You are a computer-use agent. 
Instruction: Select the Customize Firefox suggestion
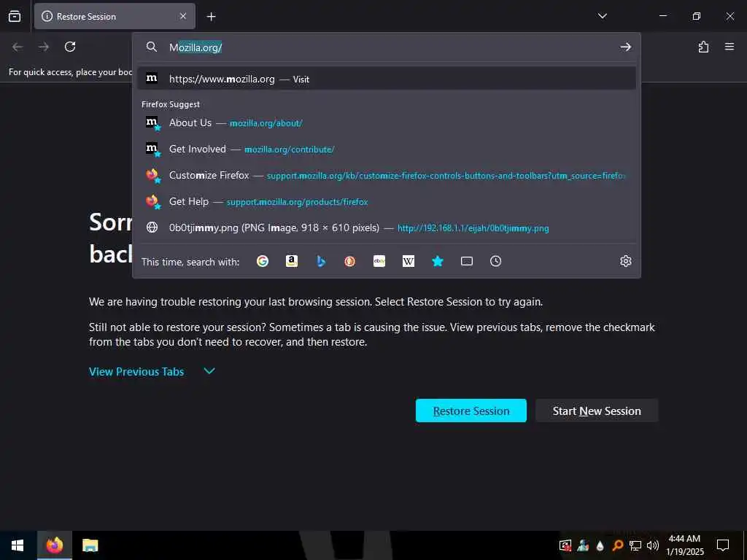tap(387, 175)
